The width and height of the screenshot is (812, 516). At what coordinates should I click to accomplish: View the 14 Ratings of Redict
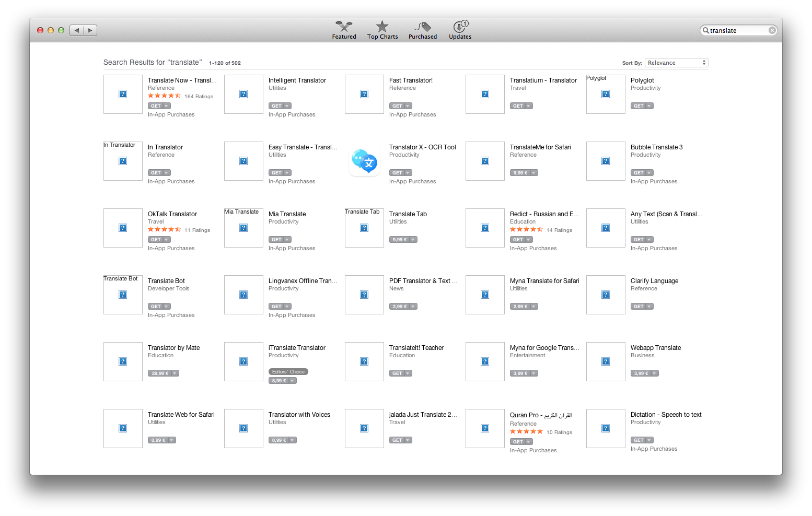tap(559, 230)
